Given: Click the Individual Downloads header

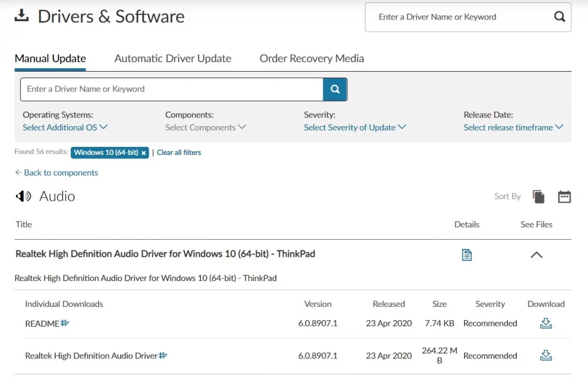Looking at the screenshot, I should 64,304.
